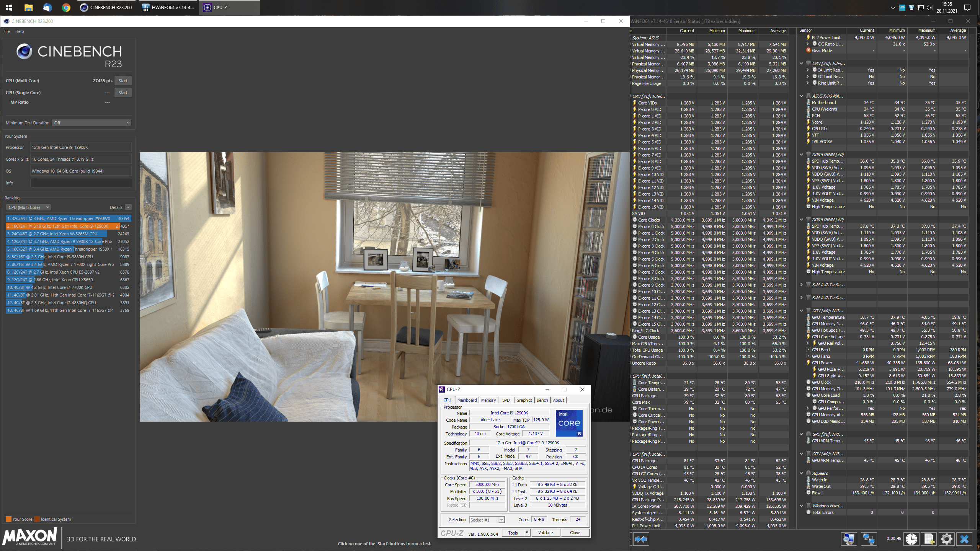This screenshot has width=980, height=551.
Task: Open the Thunderbird icon on the taskbar
Action: 47,7
